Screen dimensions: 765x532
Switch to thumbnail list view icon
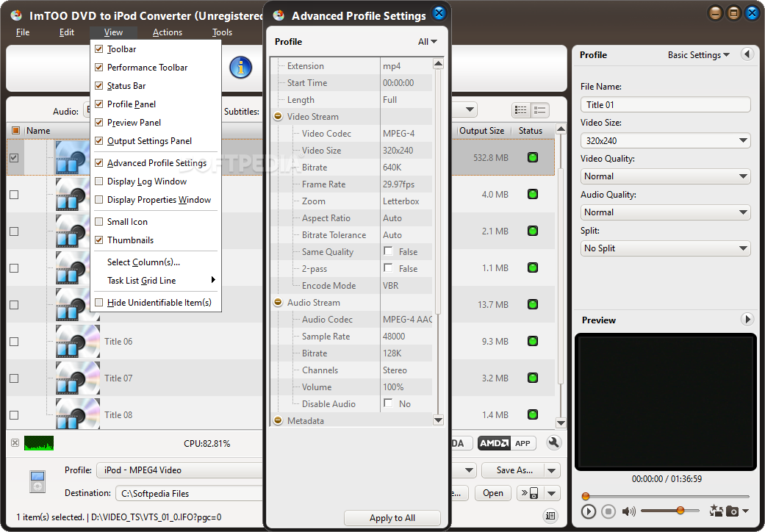539,110
